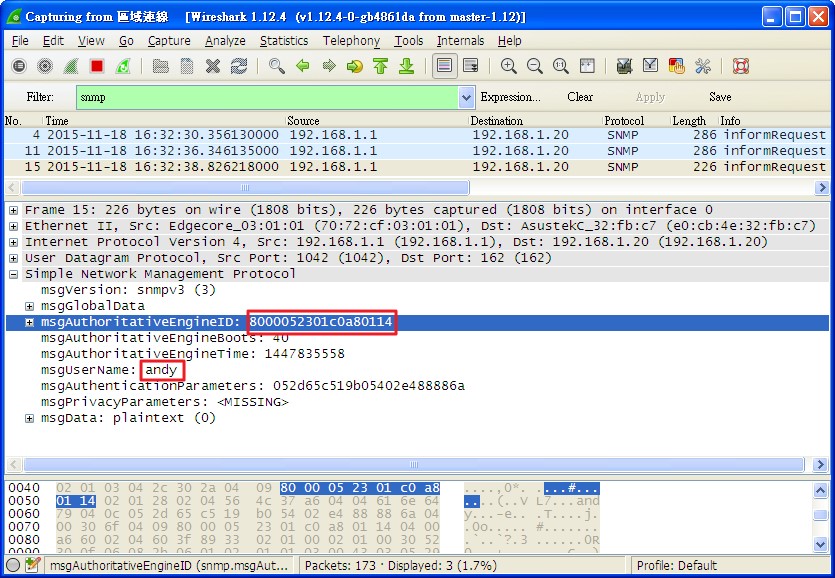Open the filter history dropdown arrow

466,97
